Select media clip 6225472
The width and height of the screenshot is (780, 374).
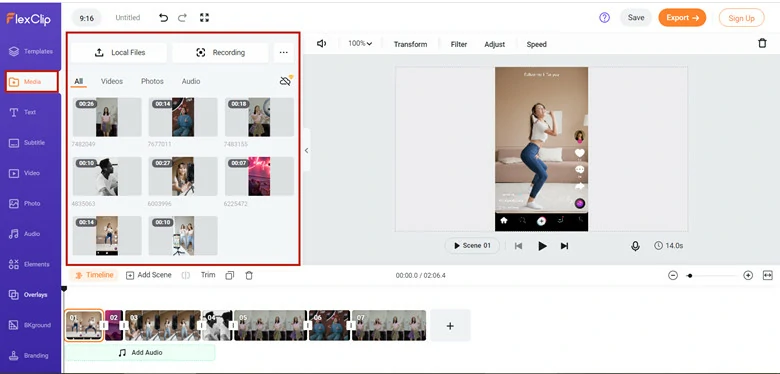pos(259,177)
